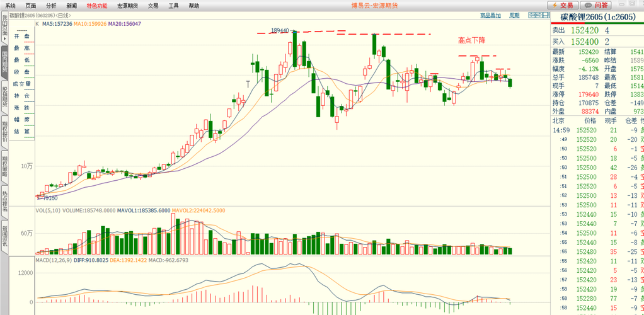Viewport: 644px width, 315px height.
Task: Click the 189440 high price marker
Action: 280,30
